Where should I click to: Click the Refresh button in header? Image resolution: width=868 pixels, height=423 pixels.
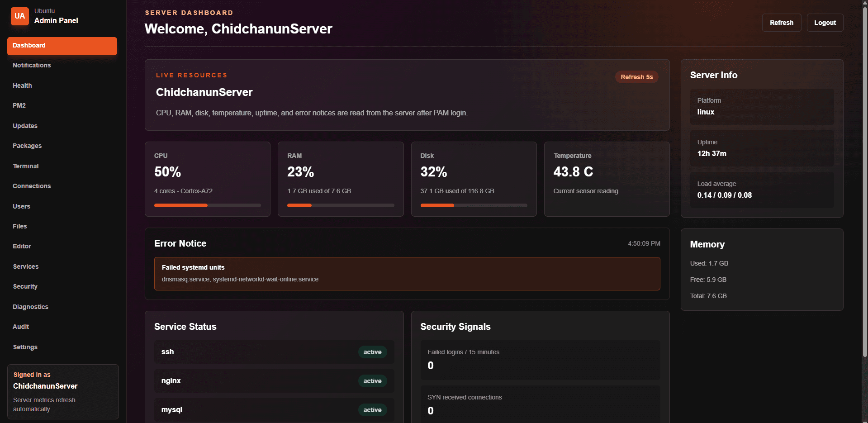point(782,23)
